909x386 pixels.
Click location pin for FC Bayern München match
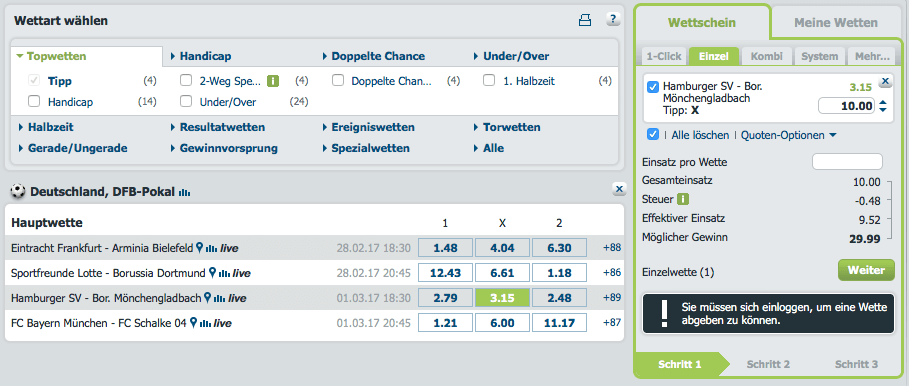193,323
